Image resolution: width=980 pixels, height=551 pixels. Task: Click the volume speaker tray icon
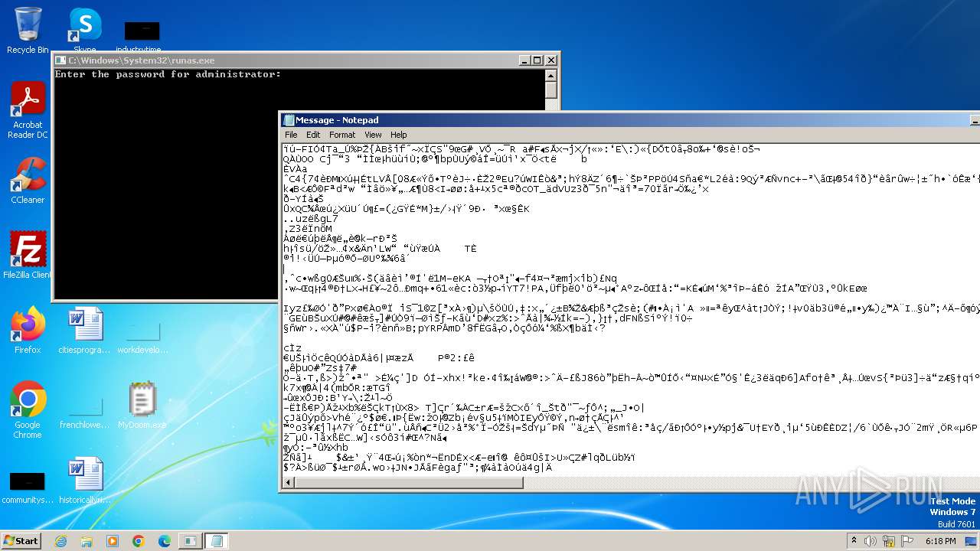click(871, 541)
